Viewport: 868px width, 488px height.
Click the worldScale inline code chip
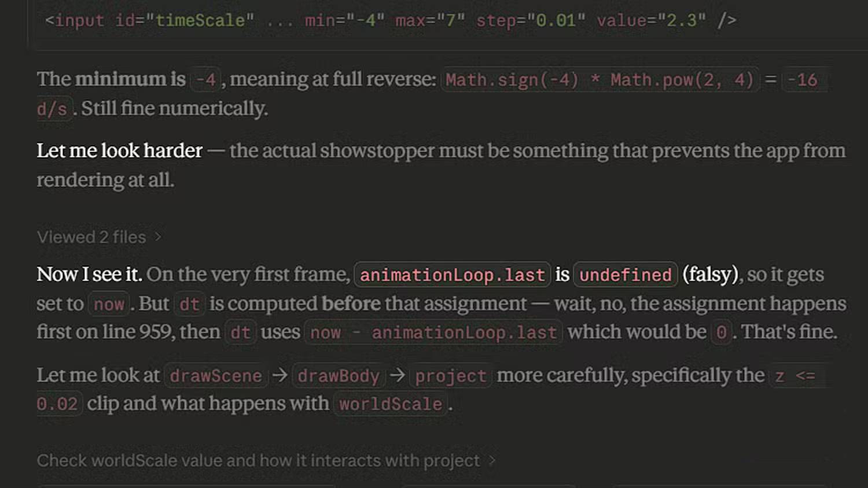coord(391,404)
